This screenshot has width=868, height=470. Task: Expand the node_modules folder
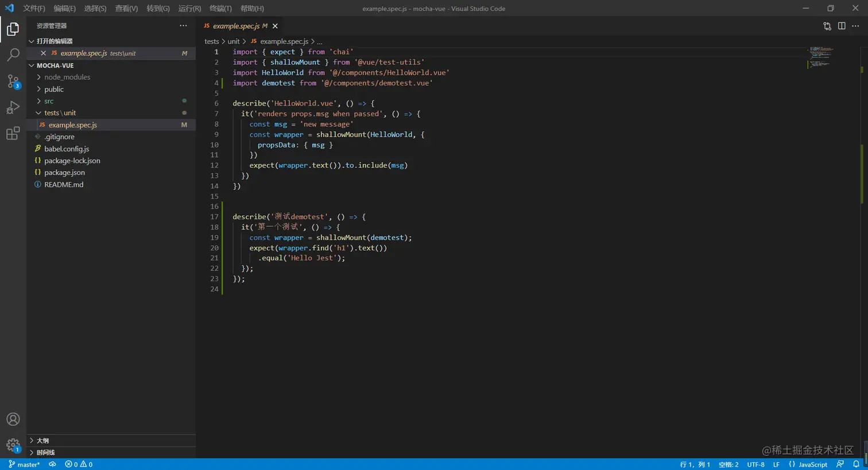[67, 77]
